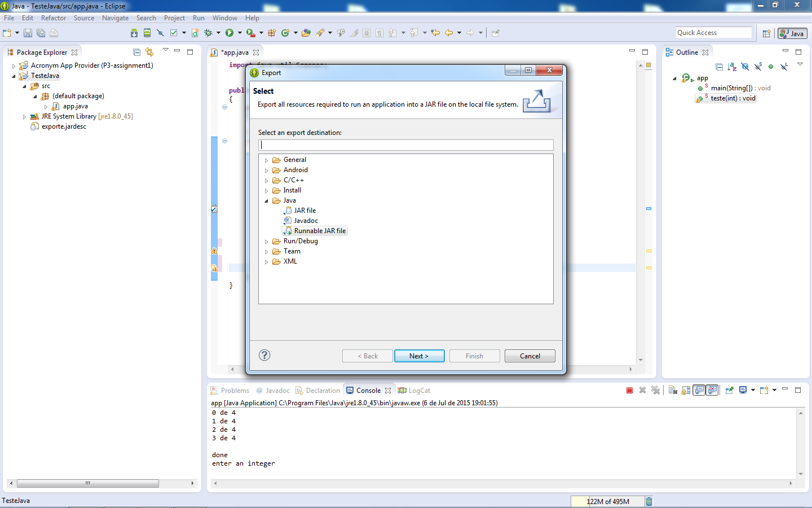Viewport: 812px width, 508px height.
Task: Expand the Install export category
Action: tap(267, 191)
